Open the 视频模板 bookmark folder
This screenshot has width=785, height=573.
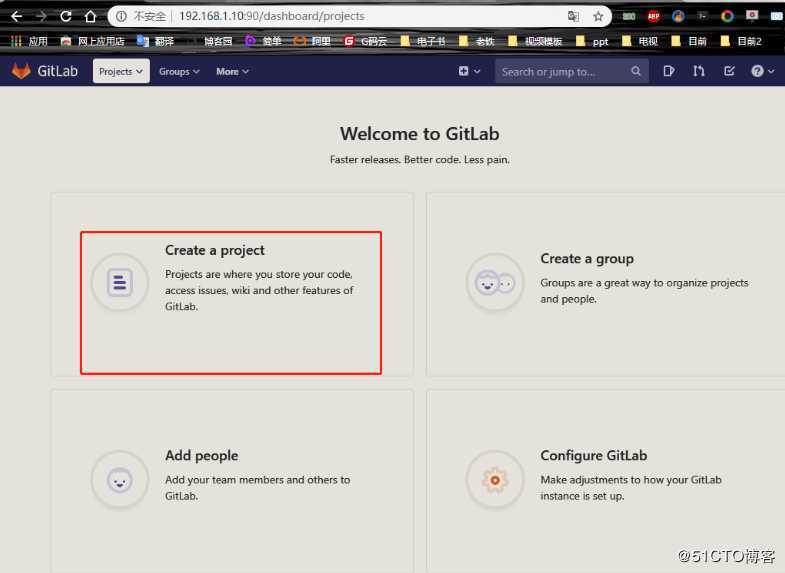535,41
